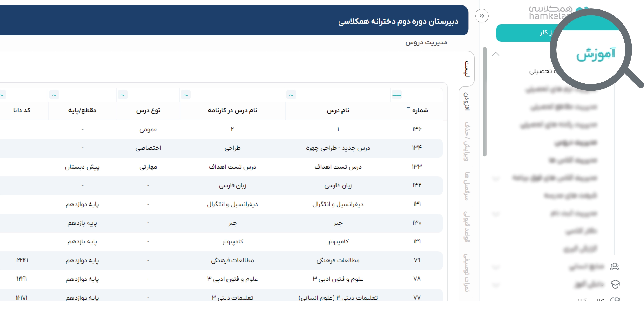Screen dimensions: 644x309
Task: Open the filter icon above the نام درس column
Action: (x=291, y=95)
